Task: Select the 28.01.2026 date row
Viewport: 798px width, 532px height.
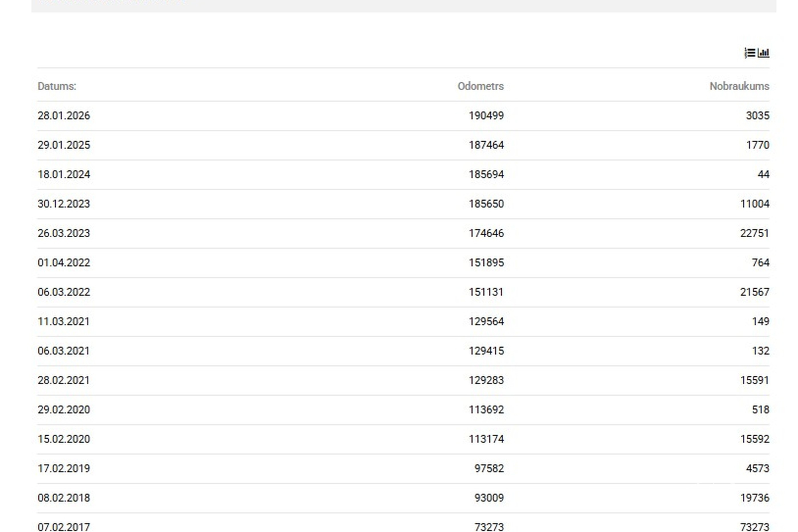Action: [x=403, y=116]
